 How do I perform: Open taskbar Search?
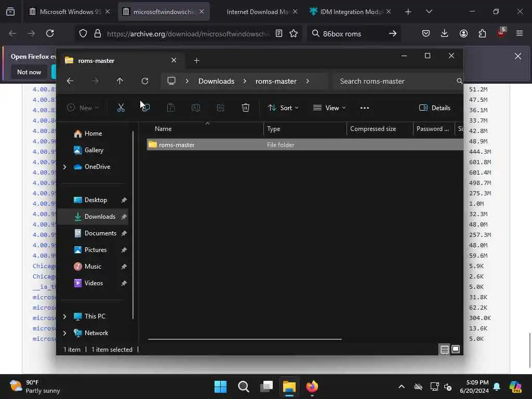pyautogui.click(x=244, y=387)
